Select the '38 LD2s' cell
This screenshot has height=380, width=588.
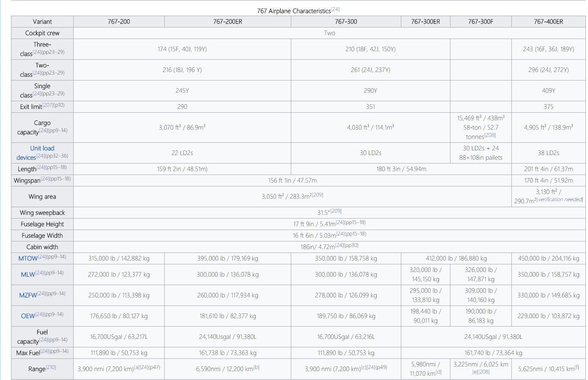[x=549, y=153]
